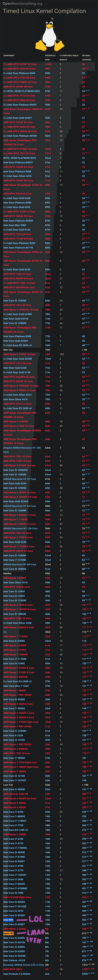The image size is (98, 980).
Task: Open Intel Core i9-14900K entry
Action: click(x=15, y=301)
